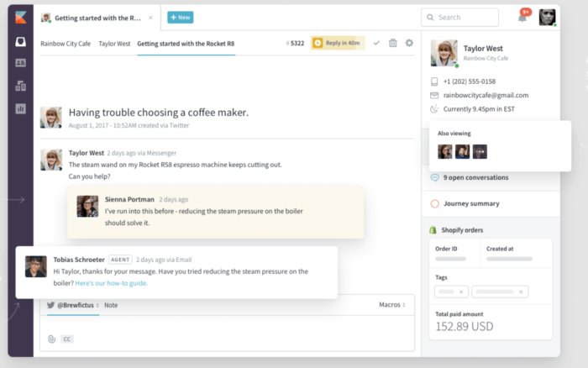Select the Rainbow City Cafe breadcrumb tab

[66, 43]
